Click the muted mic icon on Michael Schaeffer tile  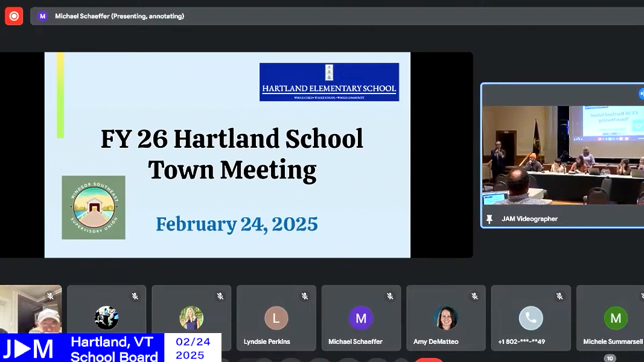point(390,296)
